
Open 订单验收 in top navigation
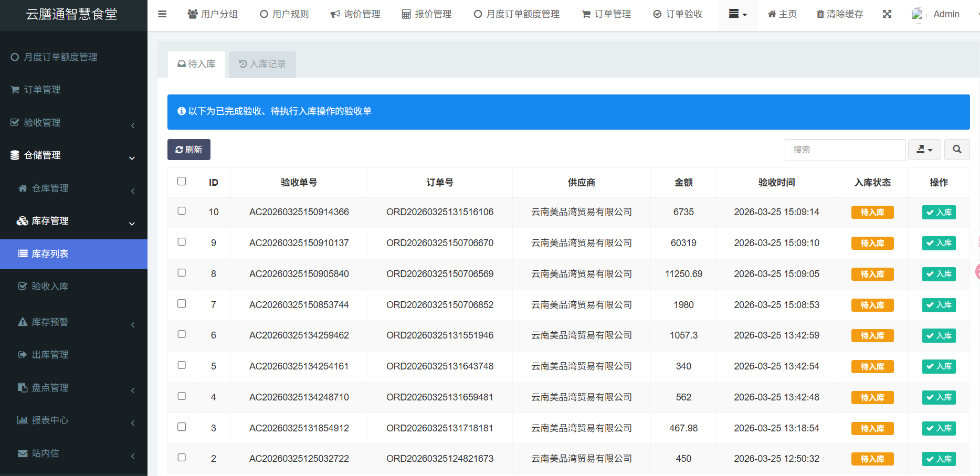coord(678,14)
